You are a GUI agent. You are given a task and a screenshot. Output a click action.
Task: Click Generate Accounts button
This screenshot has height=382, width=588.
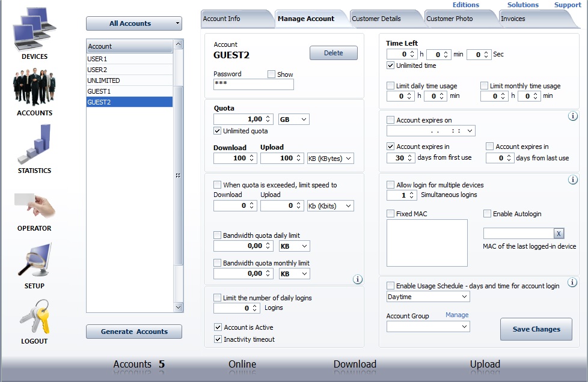(x=134, y=332)
